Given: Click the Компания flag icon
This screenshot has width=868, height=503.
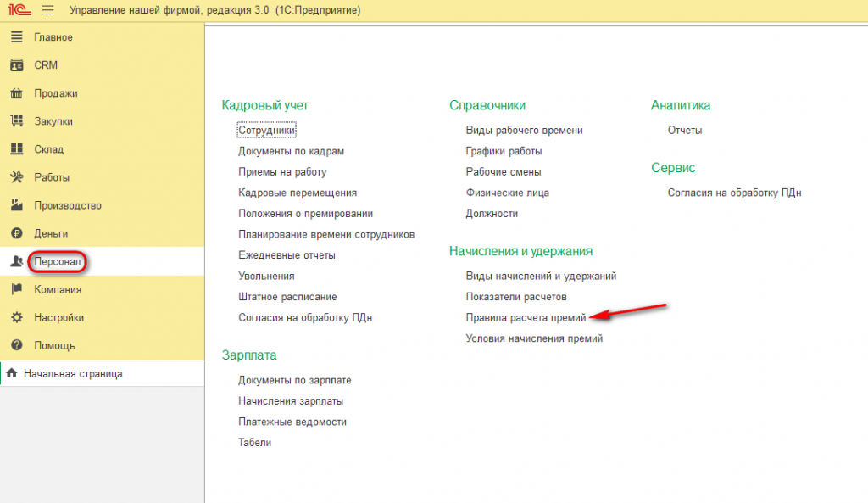Looking at the screenshot, I should pos(17,289).
